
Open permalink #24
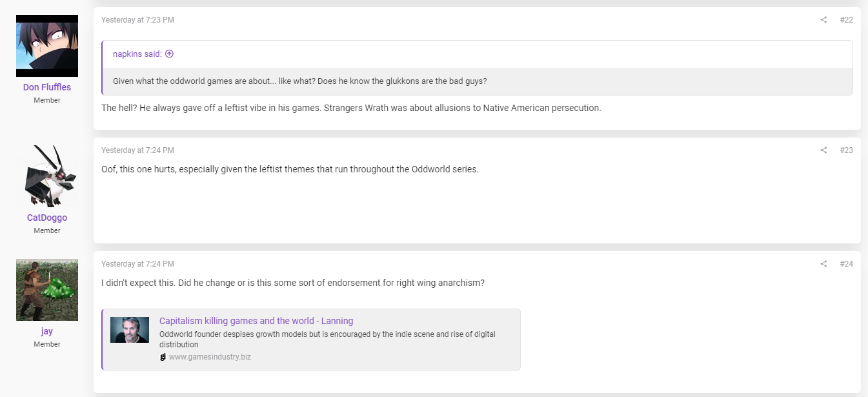tap(846, 264)
